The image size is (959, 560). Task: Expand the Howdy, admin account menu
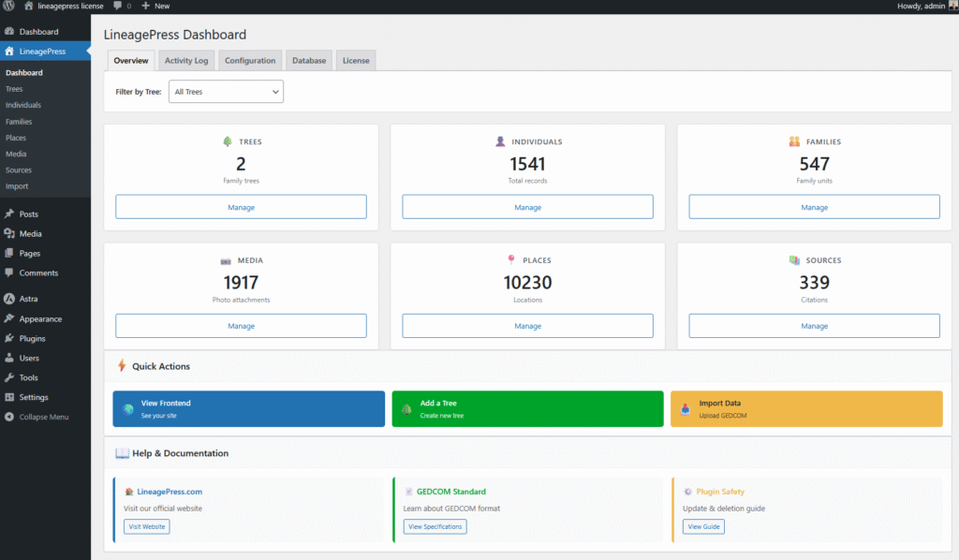coord(921,6)
